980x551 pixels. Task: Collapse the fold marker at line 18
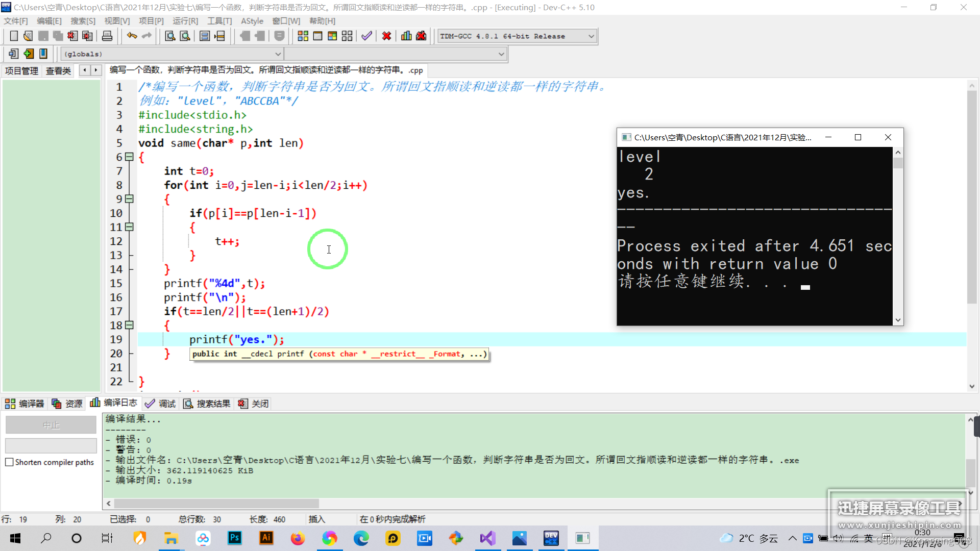[130, 325]
